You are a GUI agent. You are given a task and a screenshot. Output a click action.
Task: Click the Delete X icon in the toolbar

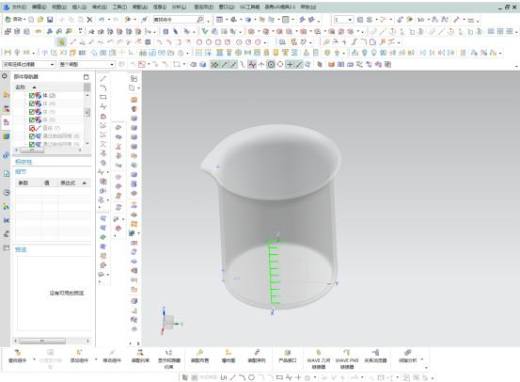coord(89,20)
